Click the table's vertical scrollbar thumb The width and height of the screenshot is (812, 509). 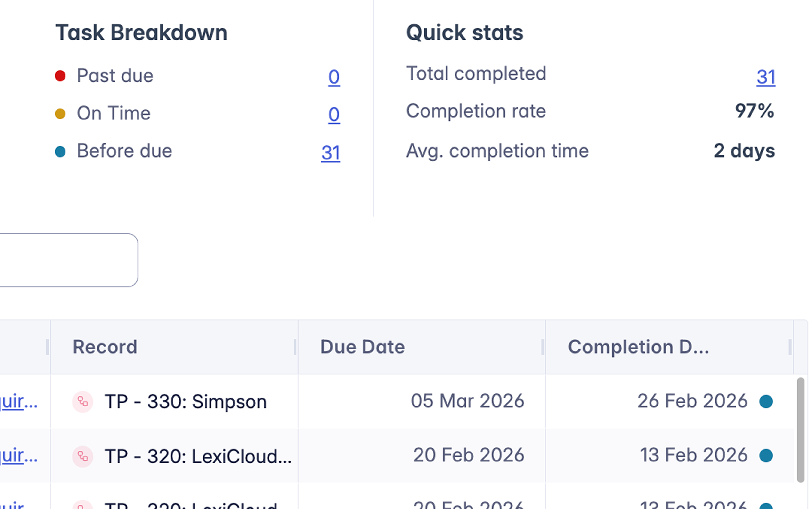coord(800,429)
